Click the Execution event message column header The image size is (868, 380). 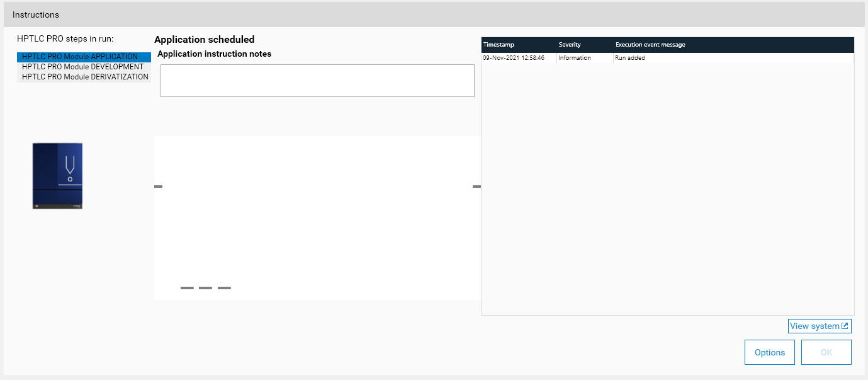(x=650, y=45)
